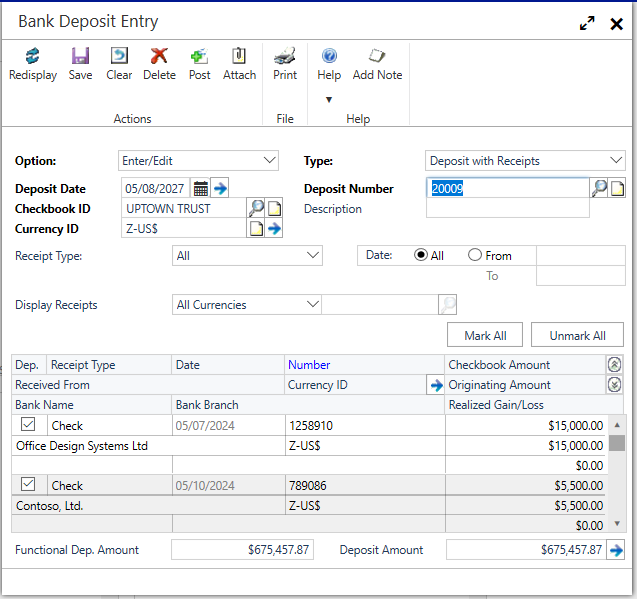
Task: Open the Option dropdown showing Enter/Edit
Action: tap(198, 161)
